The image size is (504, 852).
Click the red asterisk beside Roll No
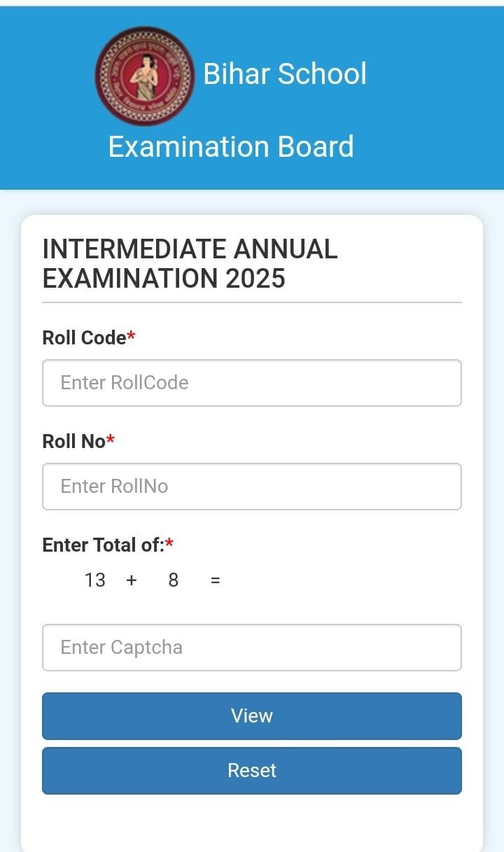110,439
